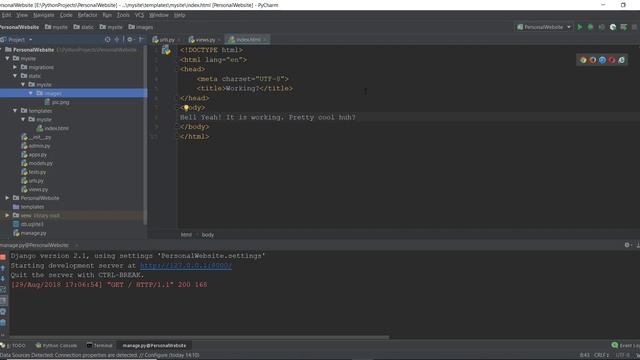Click the locate current file target icon
This screenshot has height=360, width=640.
click(107, 40)
